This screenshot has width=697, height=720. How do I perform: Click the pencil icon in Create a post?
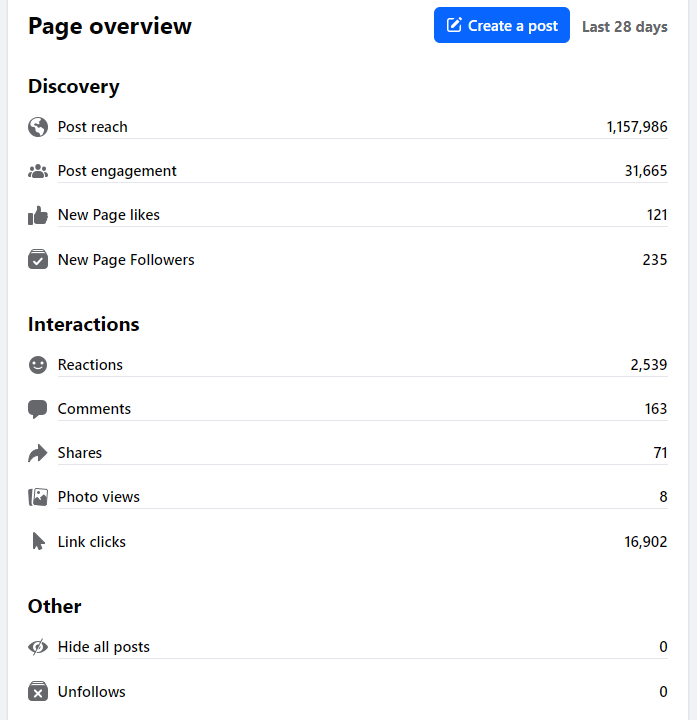pyautogui.click(x=454, y=25)
